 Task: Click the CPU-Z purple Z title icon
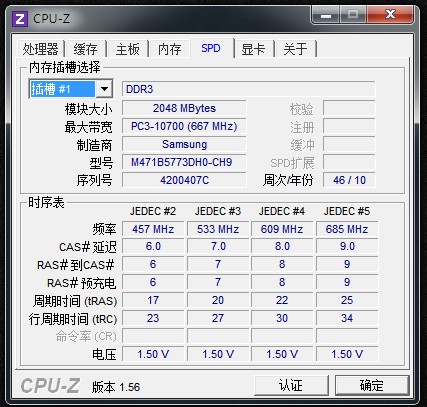20,19
